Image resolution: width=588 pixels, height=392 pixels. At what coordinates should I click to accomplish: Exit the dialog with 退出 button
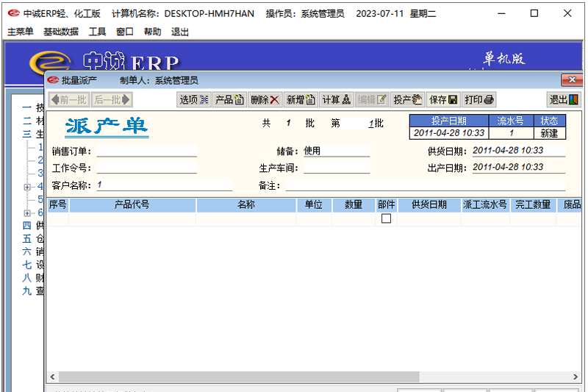(x=564, y=100)
